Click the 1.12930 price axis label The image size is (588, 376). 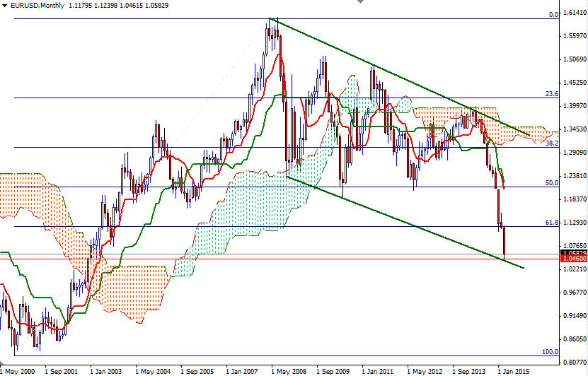pyautogui.click(x=575, y=223)
